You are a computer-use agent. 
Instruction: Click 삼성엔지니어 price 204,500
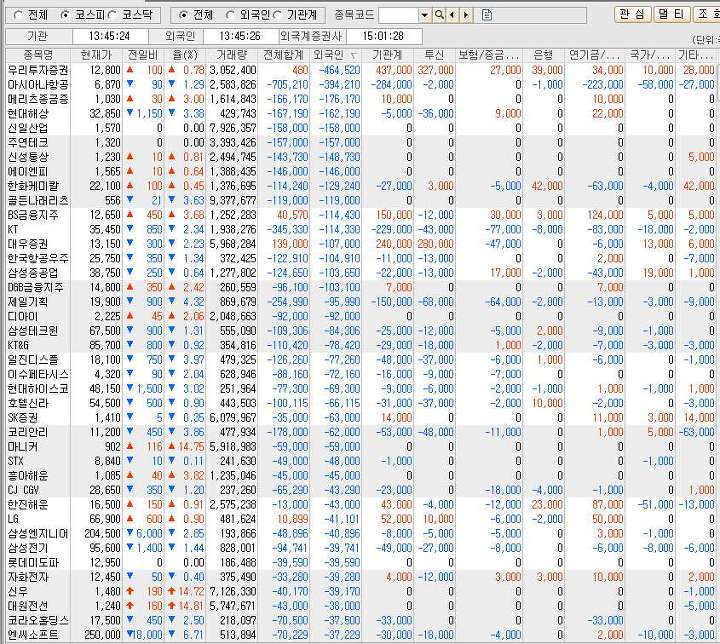click(x=102, y=533)
